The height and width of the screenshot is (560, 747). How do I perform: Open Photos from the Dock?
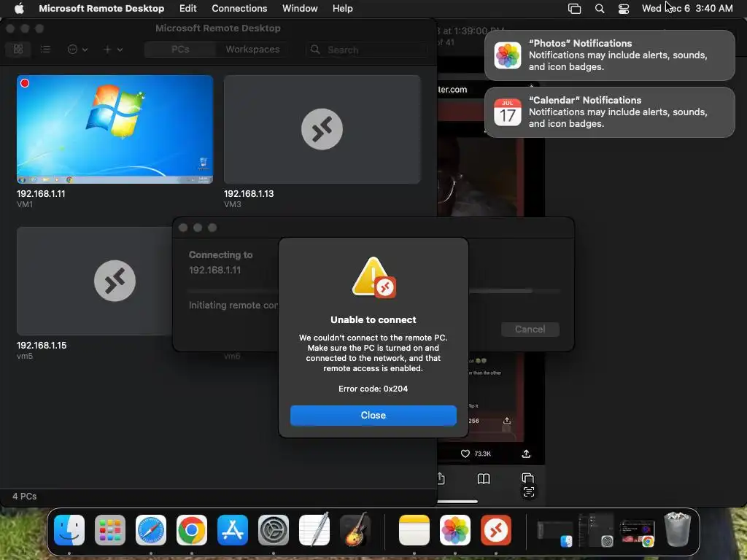pos(455,530)
